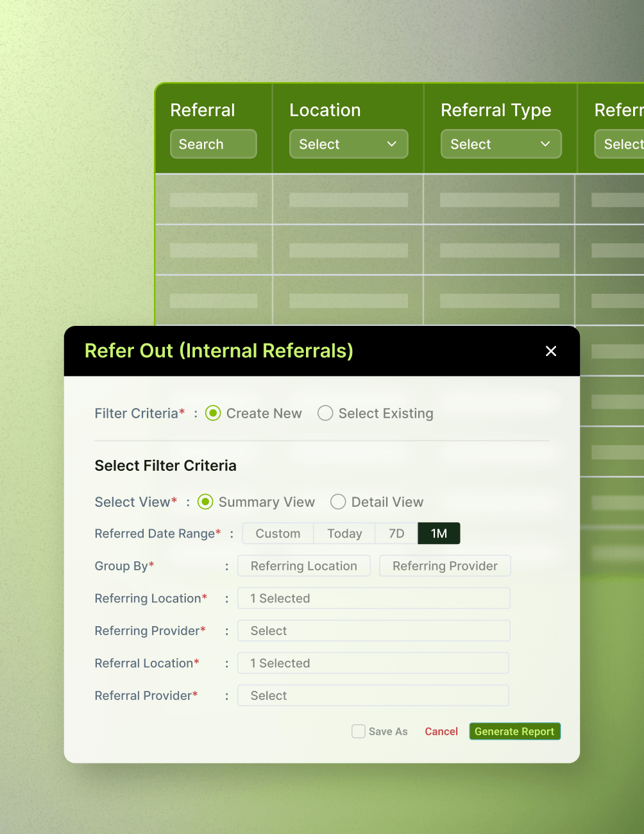Open the Referral Provider Select field

click(373, 695)
